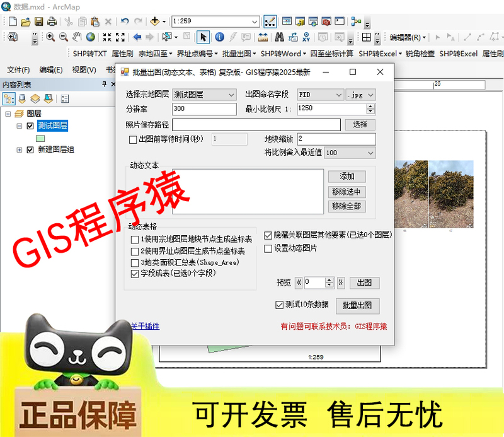Select the Zoom Out tool
504x437 pixels.
coord(64,37)
